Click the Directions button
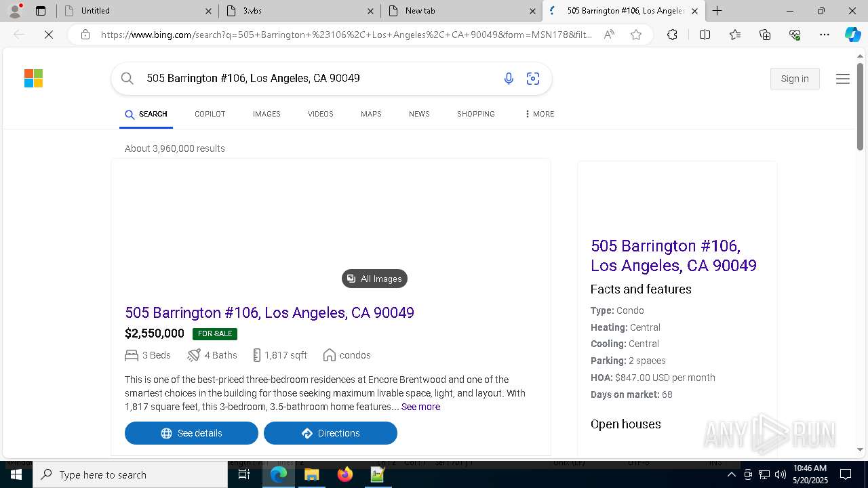The height and width of the screenshot is (488, 868). [330, 433]
